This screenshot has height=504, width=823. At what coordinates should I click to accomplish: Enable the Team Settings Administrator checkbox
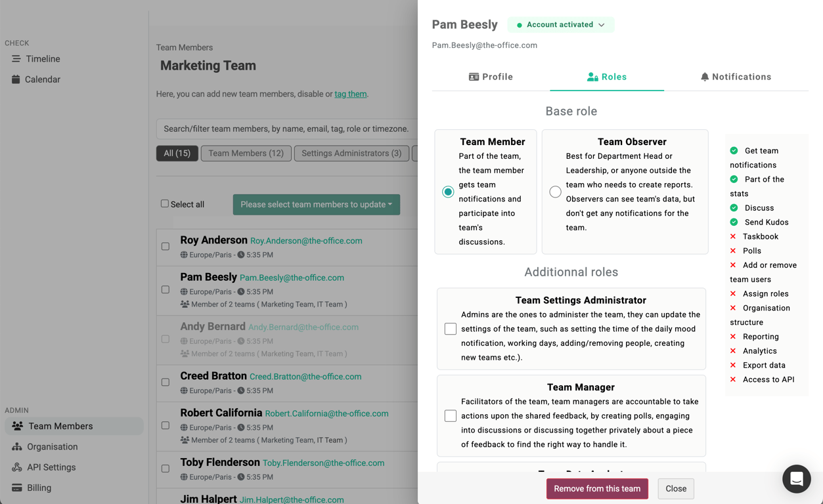(451, 329)
